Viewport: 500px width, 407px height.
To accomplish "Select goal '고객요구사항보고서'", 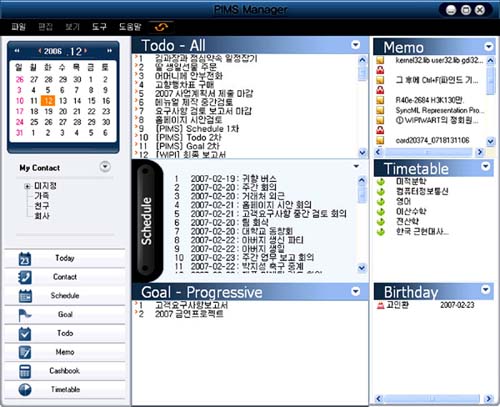I will 191,305.
